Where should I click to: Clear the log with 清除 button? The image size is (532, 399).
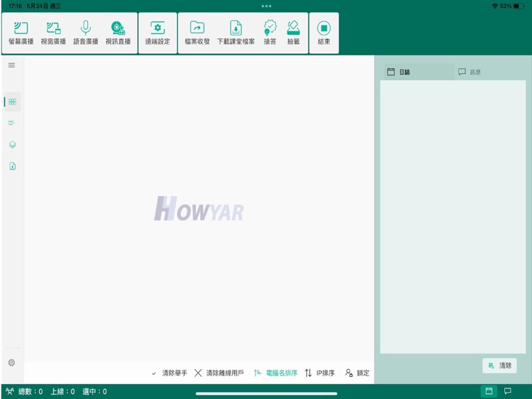point(499,366)
